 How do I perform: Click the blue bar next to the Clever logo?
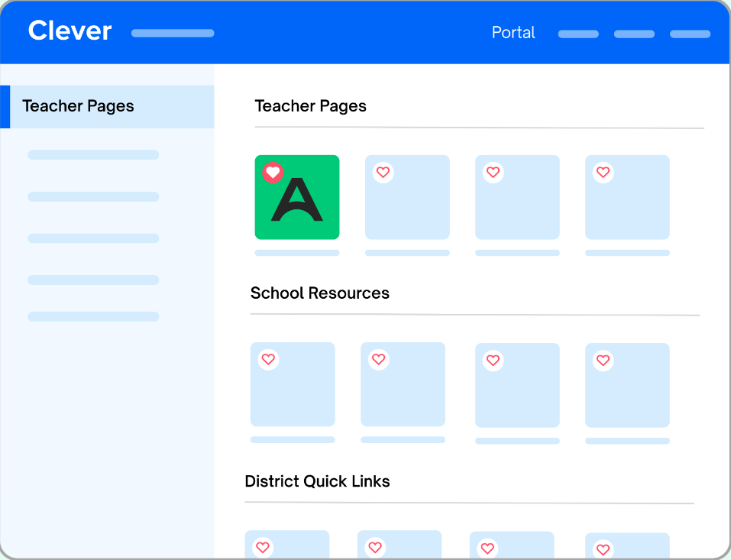(x=173, y=33)
